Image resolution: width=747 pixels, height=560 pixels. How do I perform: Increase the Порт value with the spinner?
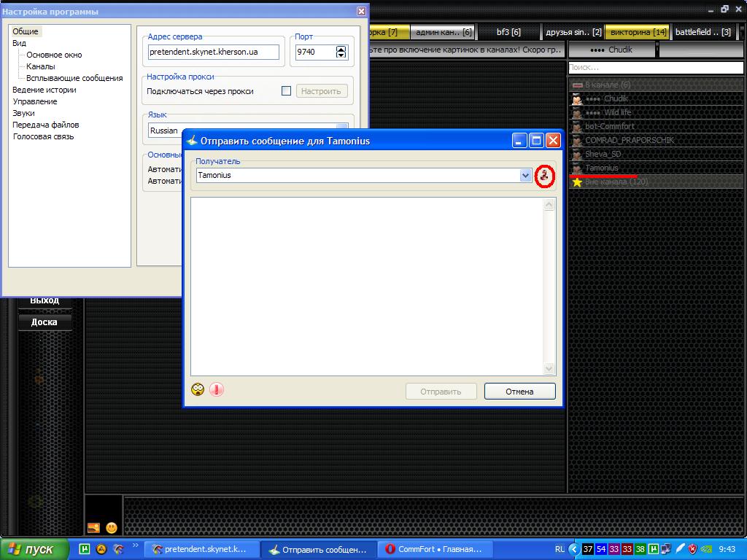pyautogui.click(x=341, y=50)
